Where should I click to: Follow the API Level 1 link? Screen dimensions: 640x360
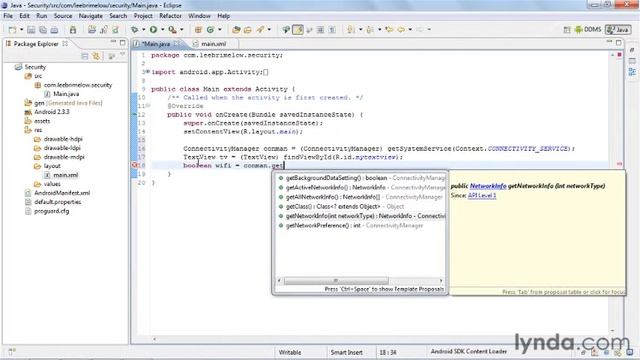tap(482, 196)
